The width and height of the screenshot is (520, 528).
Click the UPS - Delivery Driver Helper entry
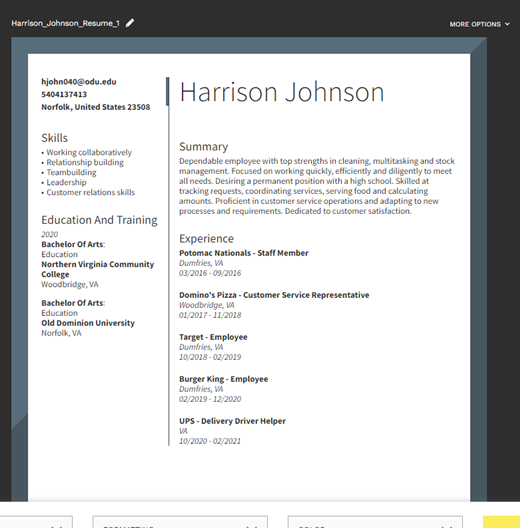click(232, 421)
